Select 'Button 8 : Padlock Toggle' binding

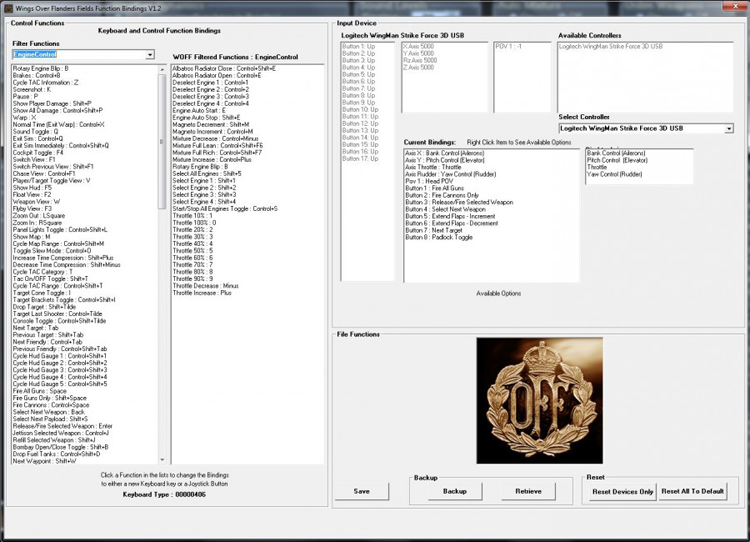coord(439,237)
